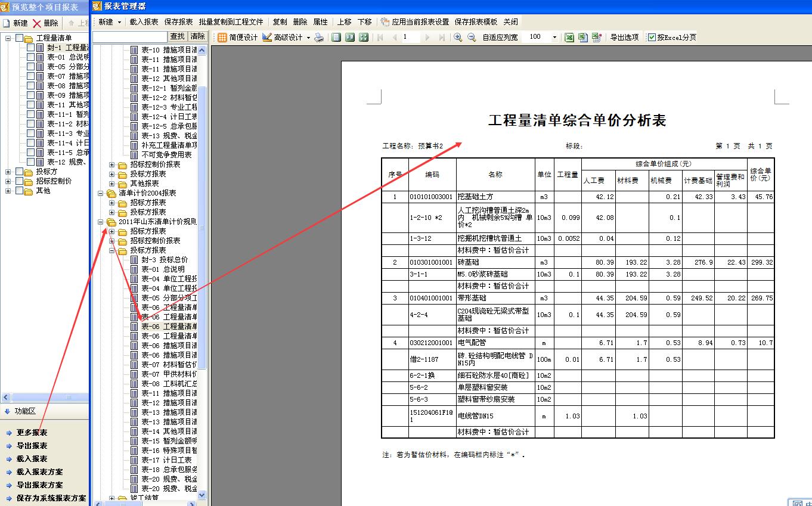
Task: Toggle the 按Excel分页 checkbox
Action: [x=652, y=37]
